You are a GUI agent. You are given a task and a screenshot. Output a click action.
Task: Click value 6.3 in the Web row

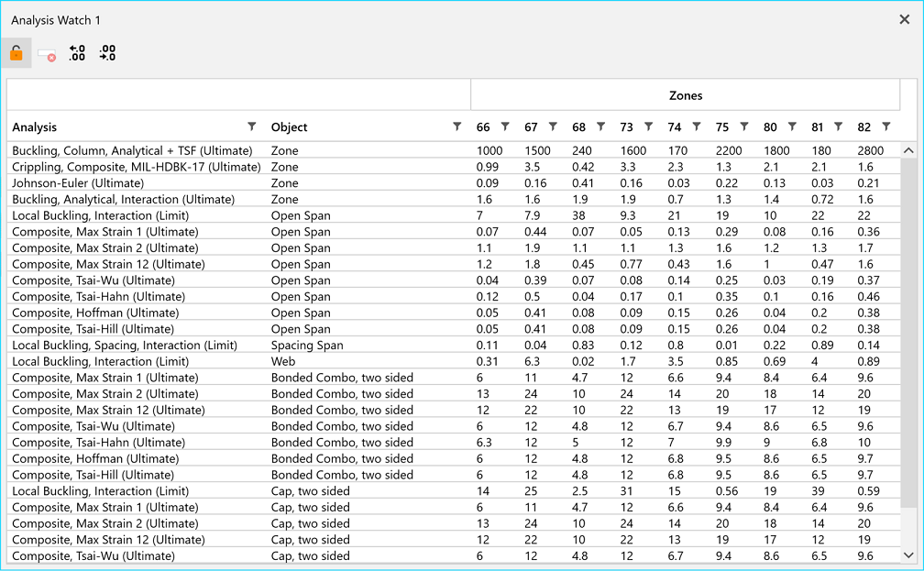pyautogui.click(x=532, y=361)
